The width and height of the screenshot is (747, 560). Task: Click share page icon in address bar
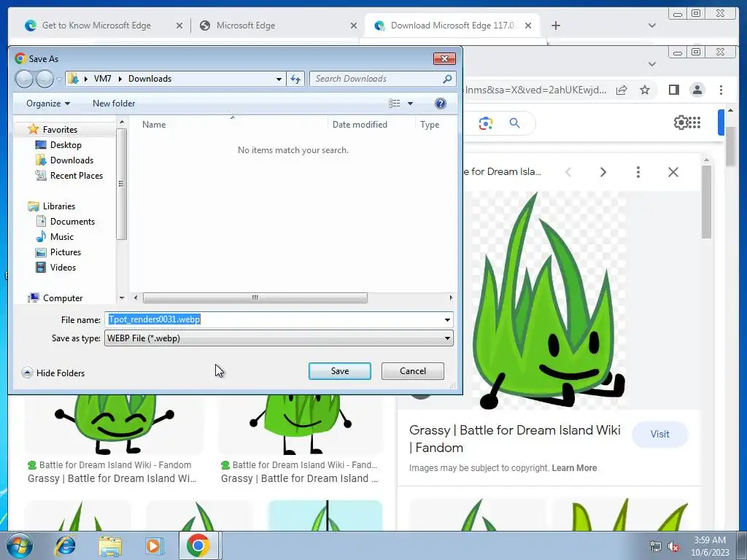point(622,90)
